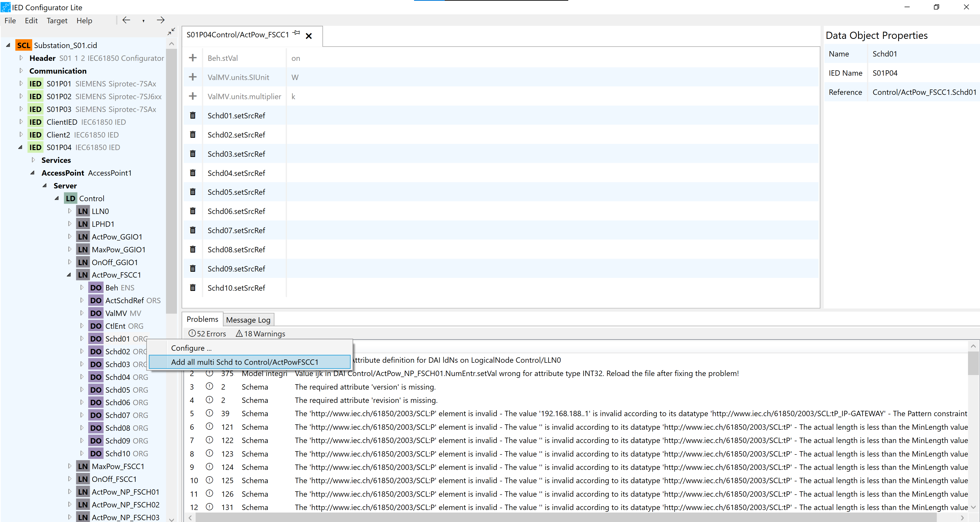
Task: Collapse the LD Control node
Action: [x=57, y=198]
